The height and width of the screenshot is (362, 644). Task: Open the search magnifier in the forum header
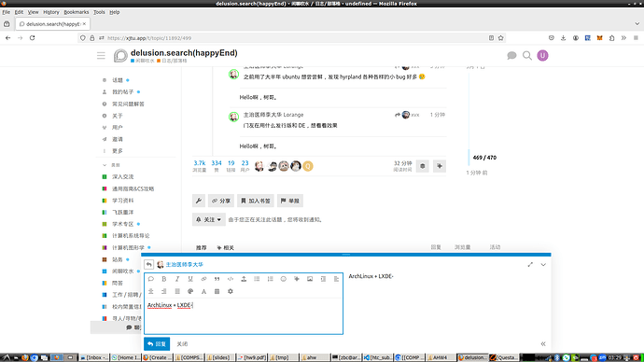[527, 55]
